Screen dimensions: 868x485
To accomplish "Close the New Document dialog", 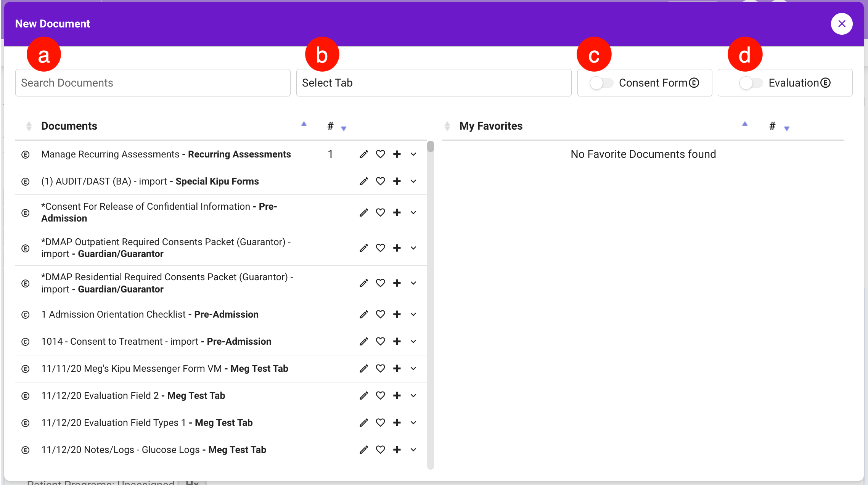I will (842, 24).
